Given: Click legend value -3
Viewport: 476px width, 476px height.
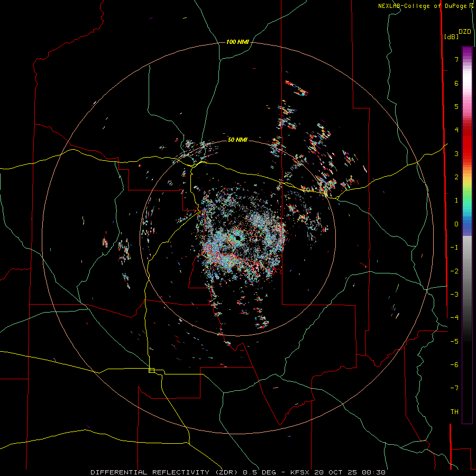Looking at the screenshot, I should 454,295.
